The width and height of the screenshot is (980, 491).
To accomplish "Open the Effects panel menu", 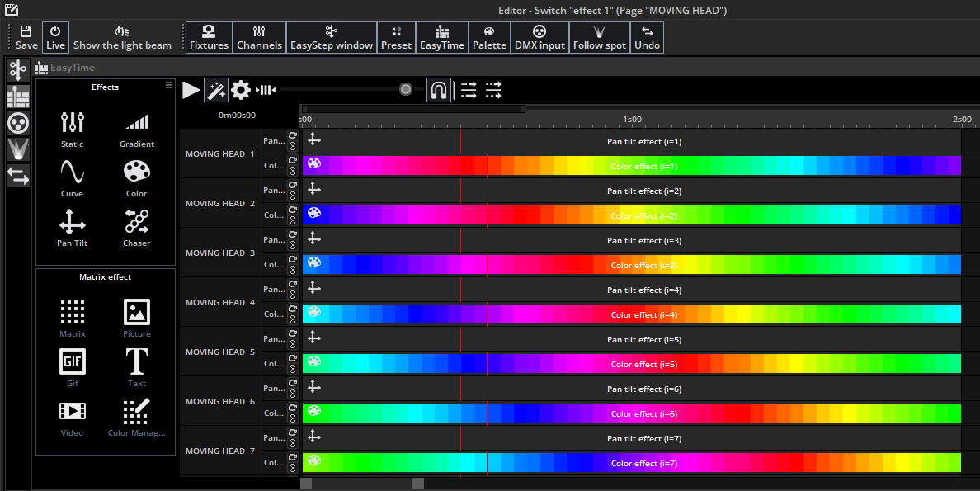I will pos(168,84).
